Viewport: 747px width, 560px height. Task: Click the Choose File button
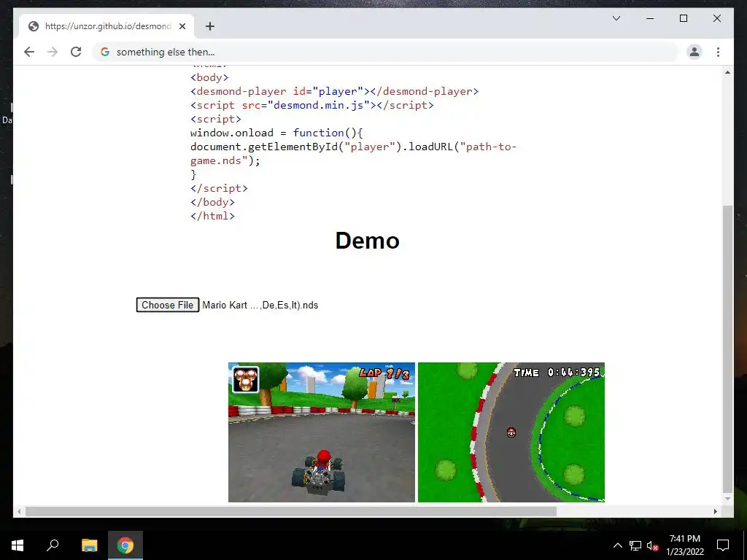click(168, 306)
